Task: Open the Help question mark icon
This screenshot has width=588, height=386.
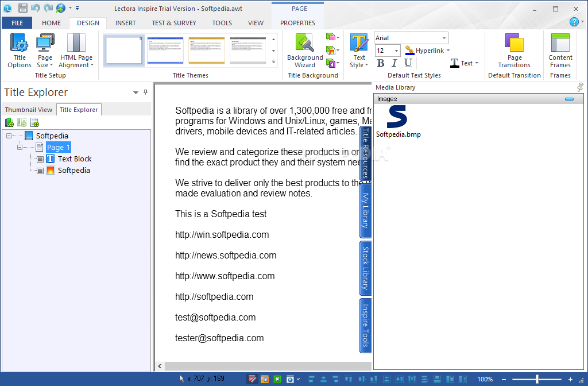Action: [574, 22]
